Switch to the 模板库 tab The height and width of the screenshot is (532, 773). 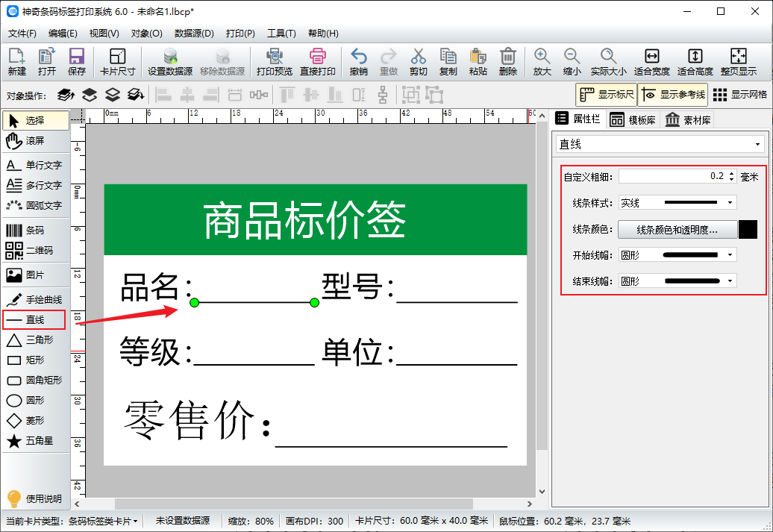pyautogui.click(x=633, y=119)
